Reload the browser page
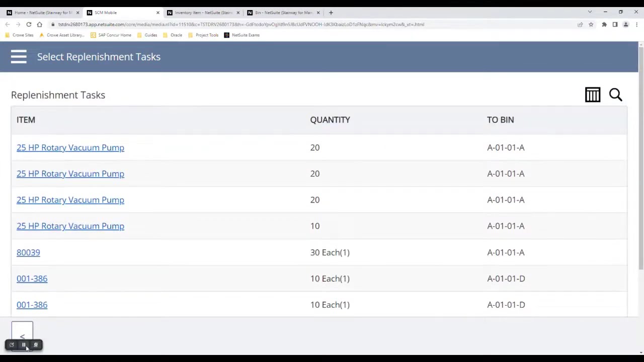The width and height of the screenshot is (644, 362). 29,24
